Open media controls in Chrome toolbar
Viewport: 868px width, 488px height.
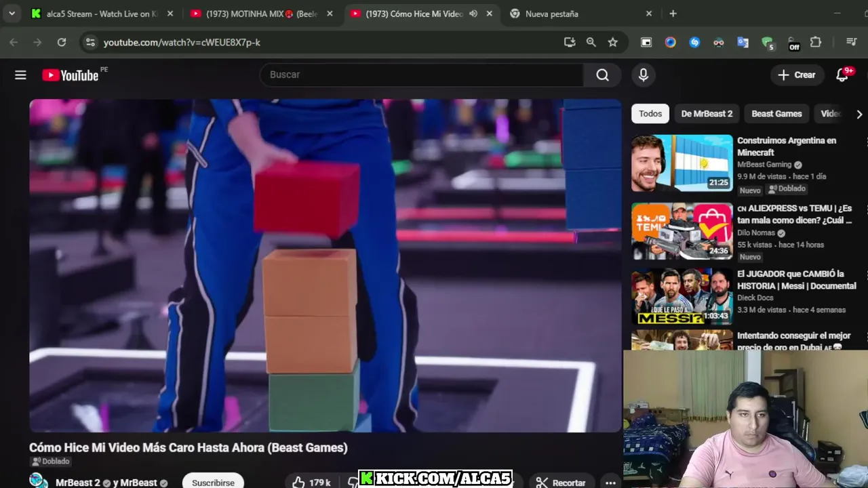852,42
